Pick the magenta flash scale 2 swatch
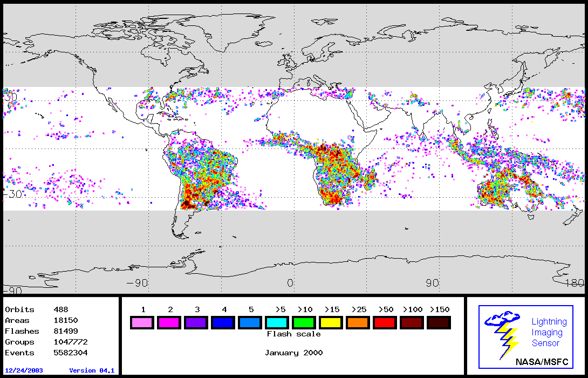This screenshot has height=378, width=588. (170, 323)
